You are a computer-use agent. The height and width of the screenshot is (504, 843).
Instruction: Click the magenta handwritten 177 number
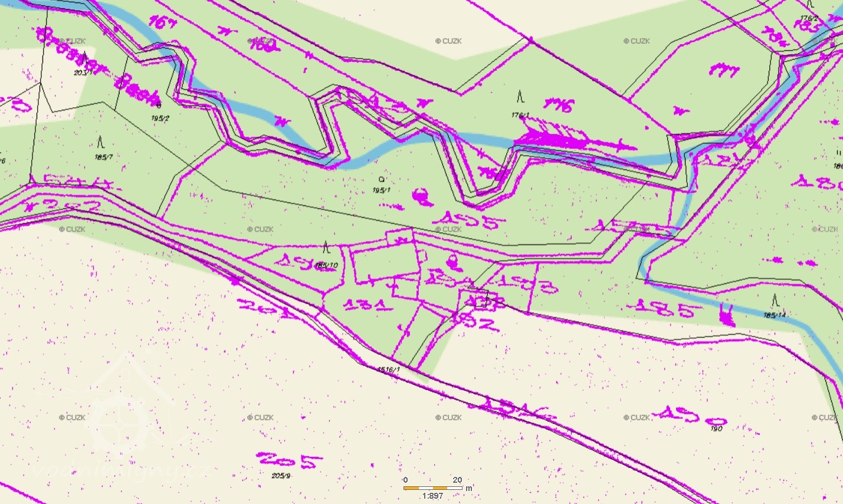724,70
